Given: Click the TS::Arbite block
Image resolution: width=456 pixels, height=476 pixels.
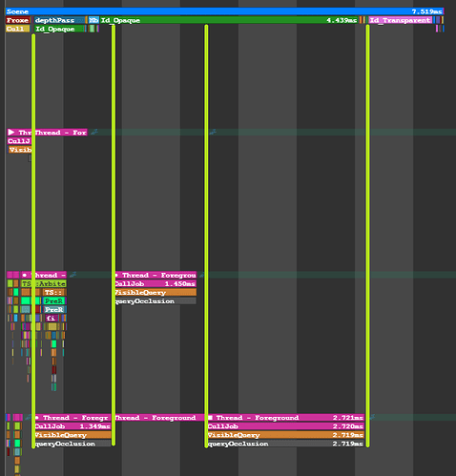Looking at the screenshot, I should click(44, 283).
